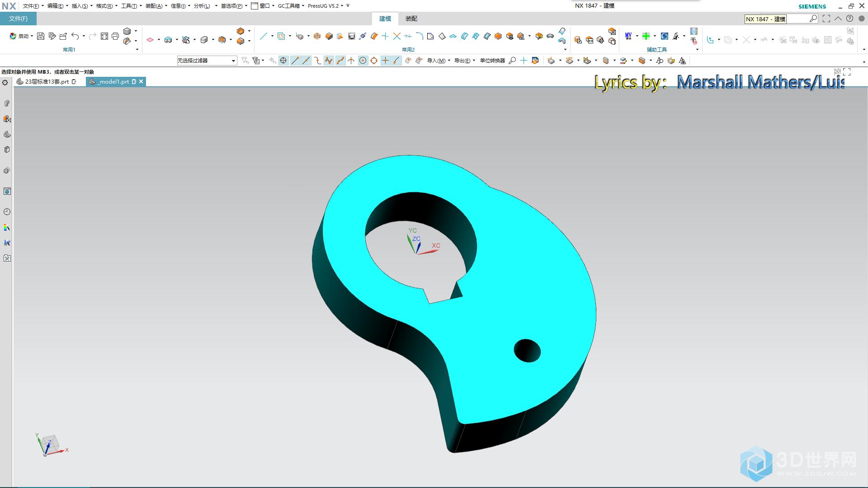Click the blue 文件(F) ribbon button

point(18,19)
